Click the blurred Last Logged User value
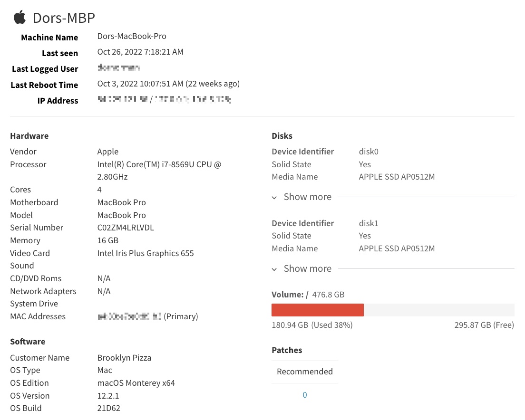This screenshot has height=420, width=525. coord(118,68)
